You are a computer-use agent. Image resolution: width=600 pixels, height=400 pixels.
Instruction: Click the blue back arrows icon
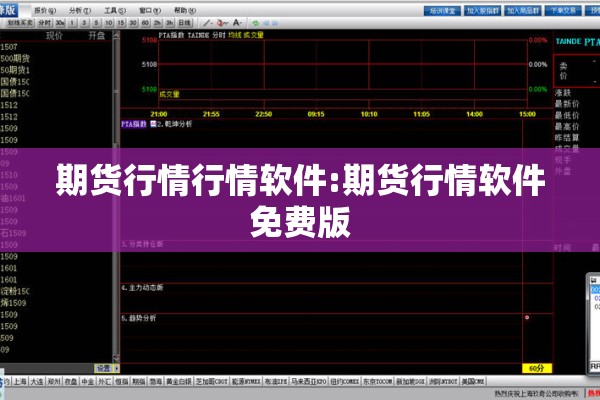point(266,24)
